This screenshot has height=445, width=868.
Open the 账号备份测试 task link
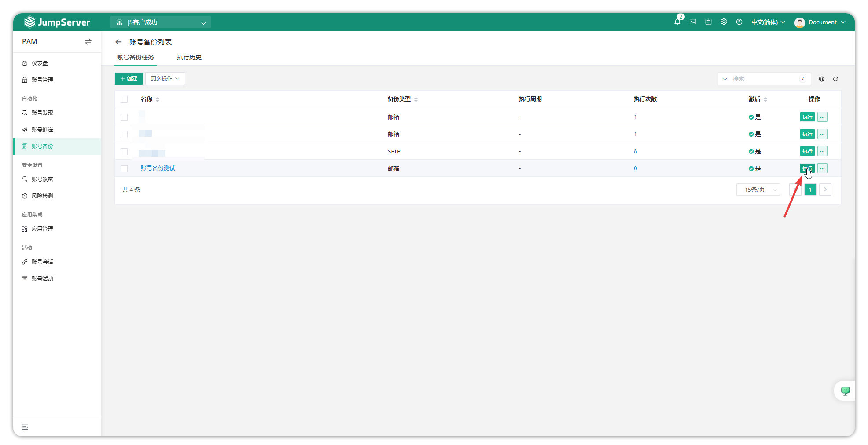(x=158, y=168)
